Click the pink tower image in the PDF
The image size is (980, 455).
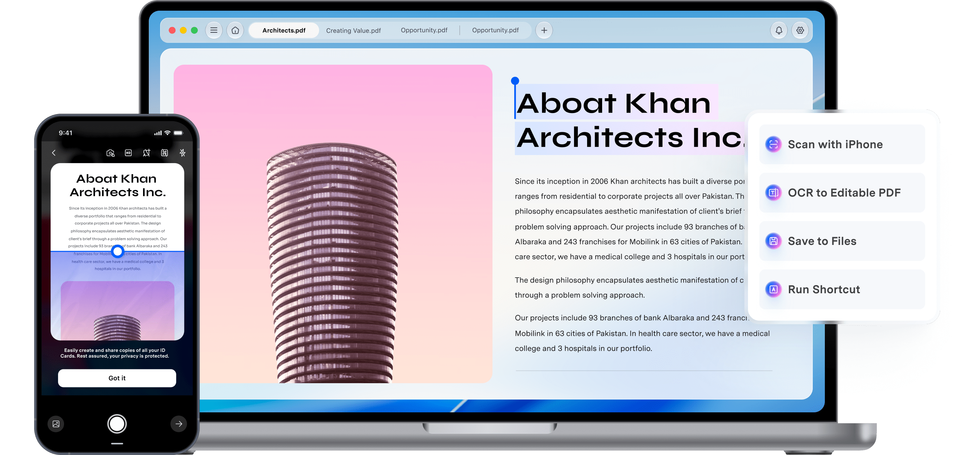click(x=333, y=224)
